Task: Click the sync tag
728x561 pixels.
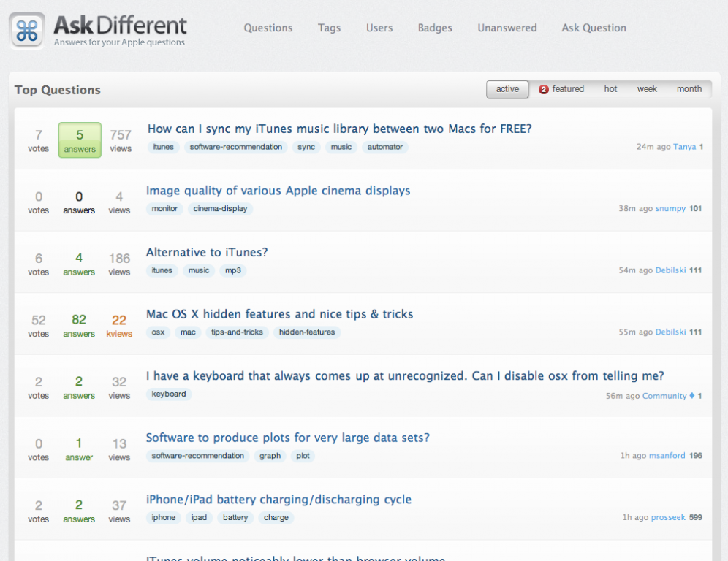Action: pyautogui.click(x=306, y=147)
